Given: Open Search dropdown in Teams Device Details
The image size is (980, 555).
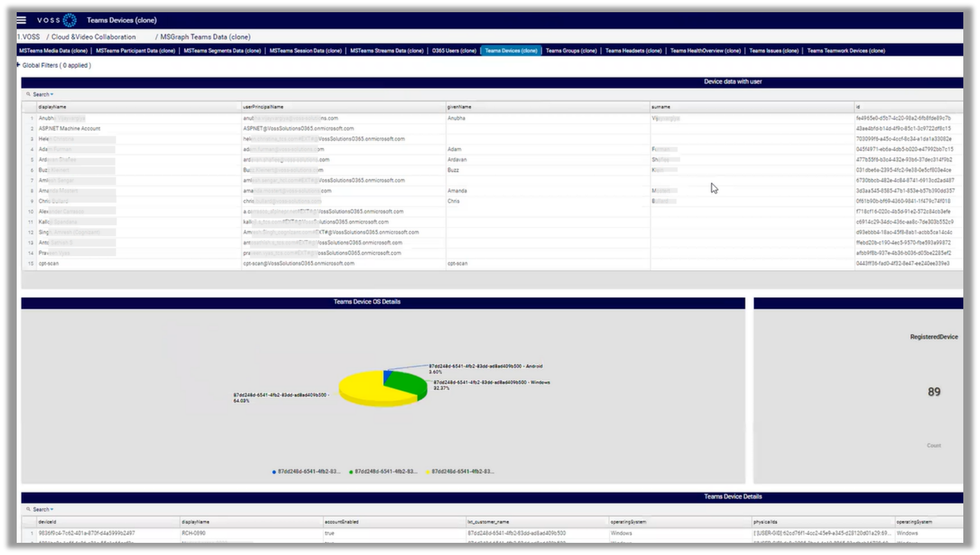Looking at the screenshot, I should click(x=43, y=509).
